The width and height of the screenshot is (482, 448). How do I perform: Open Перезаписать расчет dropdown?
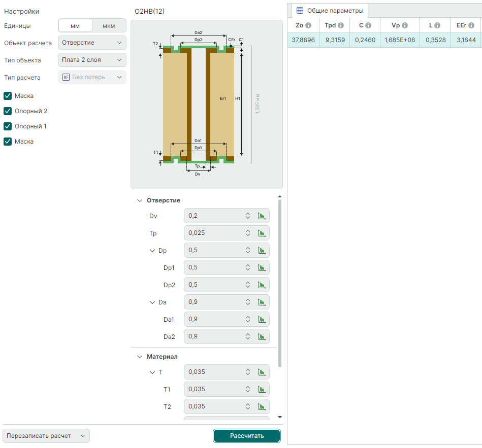46,436
